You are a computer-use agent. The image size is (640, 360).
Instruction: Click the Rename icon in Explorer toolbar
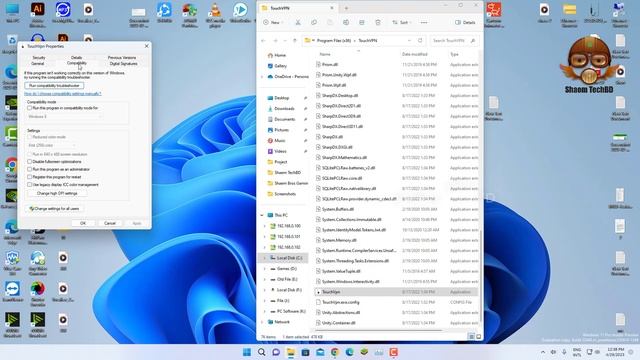[x=346, y=22]
